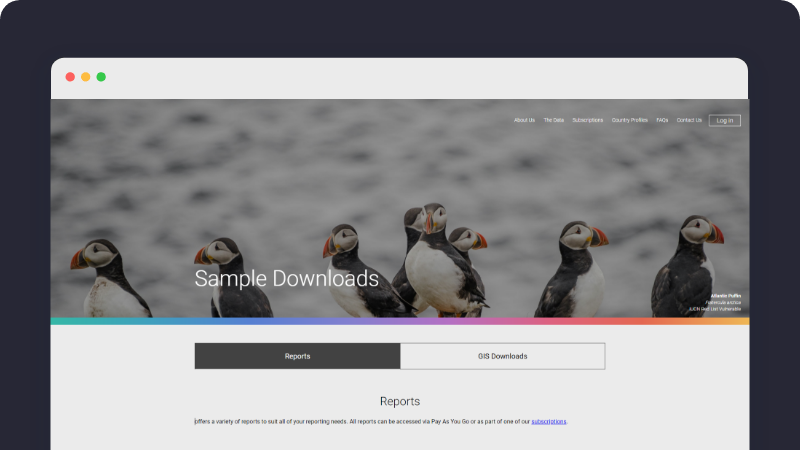Go to The Data nav item
800x450 pixels.
click(554, 120)
